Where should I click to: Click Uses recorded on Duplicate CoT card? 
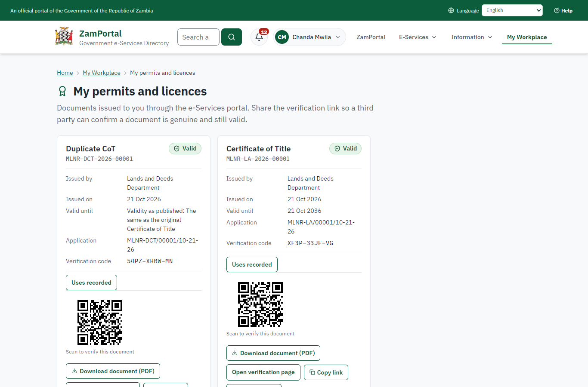(91, 283)
